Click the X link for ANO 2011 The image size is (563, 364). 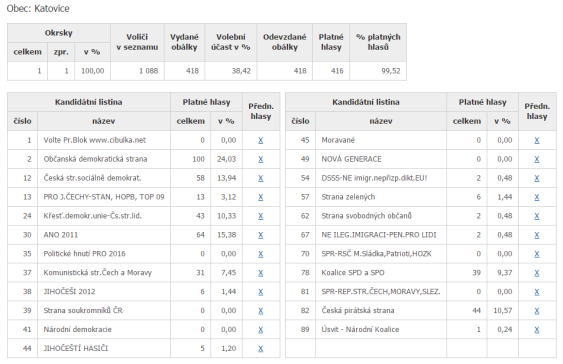(x=261, y=235)
